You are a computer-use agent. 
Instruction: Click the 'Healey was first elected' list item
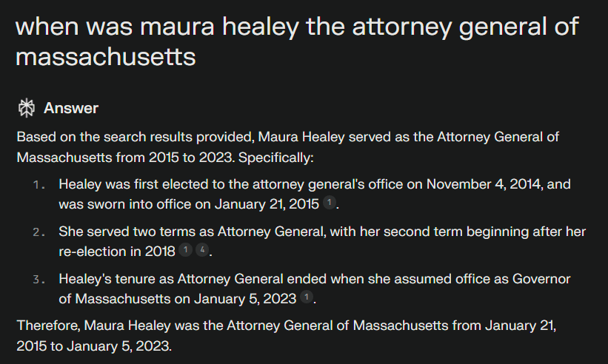[x=314, y=193]
